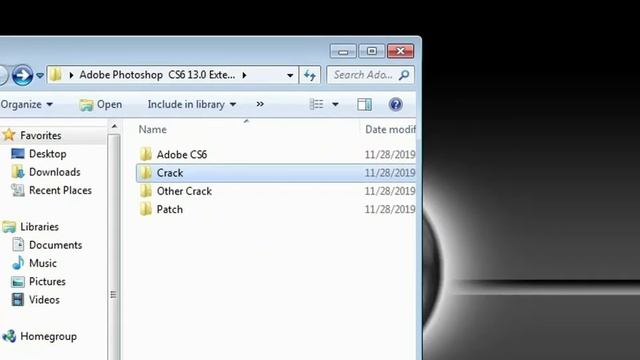Minimize the Explorer window
Screen dimensions: 640x360
pos(343,51)
